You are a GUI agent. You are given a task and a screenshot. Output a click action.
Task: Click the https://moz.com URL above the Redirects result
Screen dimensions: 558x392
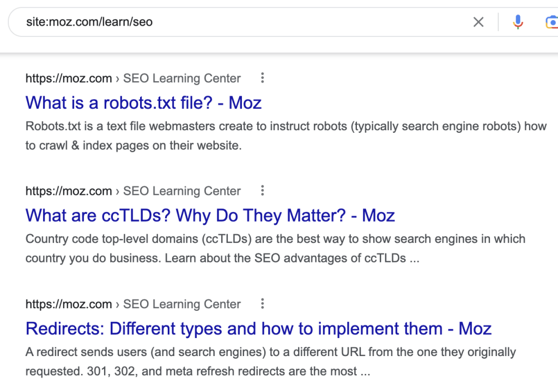point(68,304)
